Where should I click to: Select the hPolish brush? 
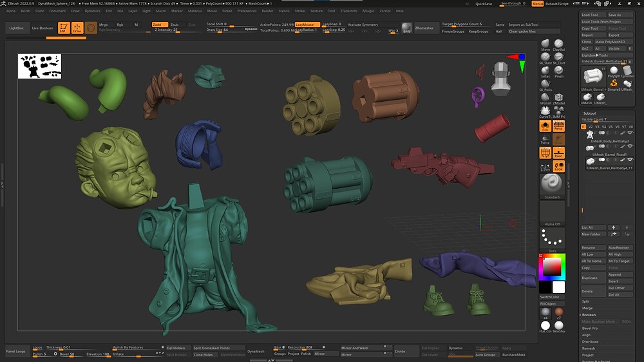(x=545, y=98)
